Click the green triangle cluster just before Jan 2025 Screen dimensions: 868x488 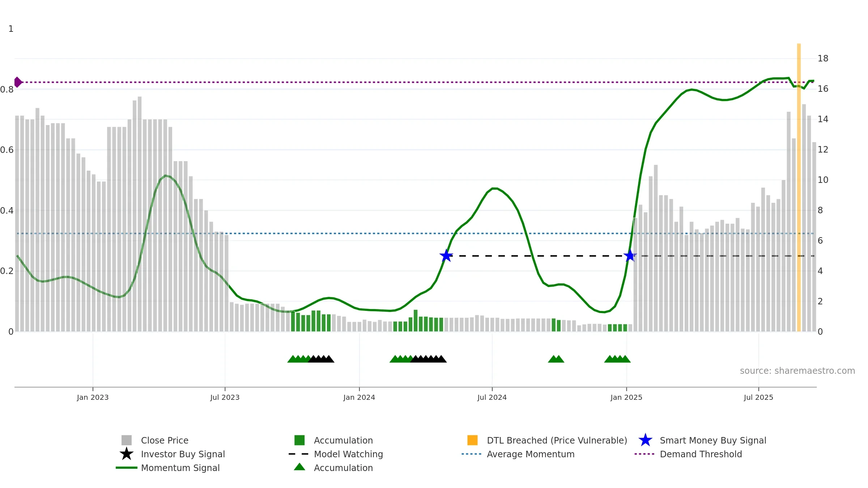pyautogui.click(x=617, y=359)
